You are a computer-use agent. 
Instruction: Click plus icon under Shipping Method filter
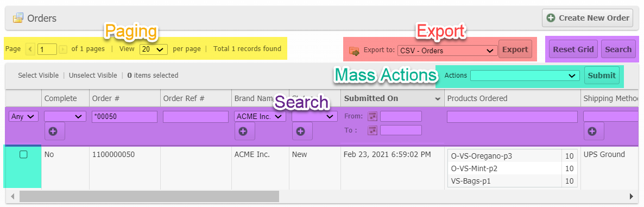594,131
